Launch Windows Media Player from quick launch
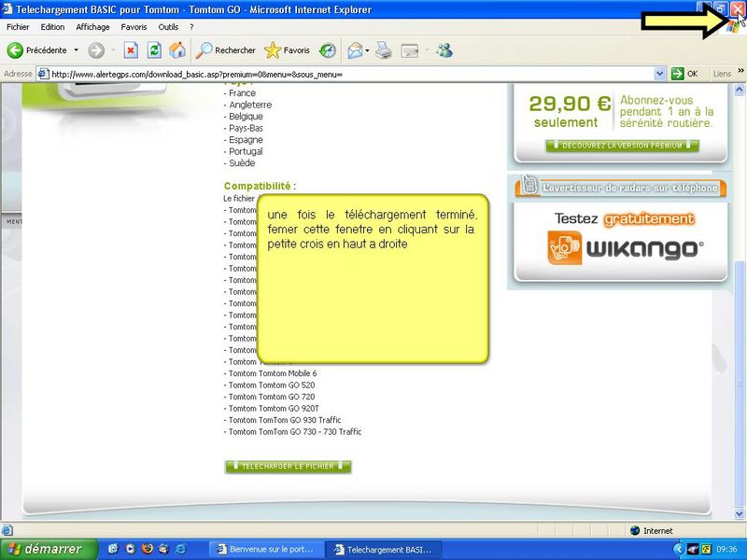 coord(130,549)
